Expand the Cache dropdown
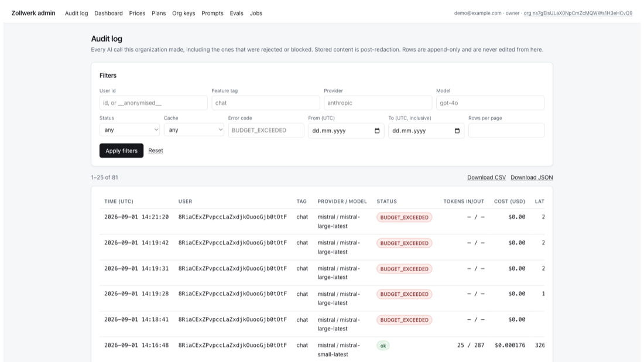 pyautogui.click(x=194, y=130)
